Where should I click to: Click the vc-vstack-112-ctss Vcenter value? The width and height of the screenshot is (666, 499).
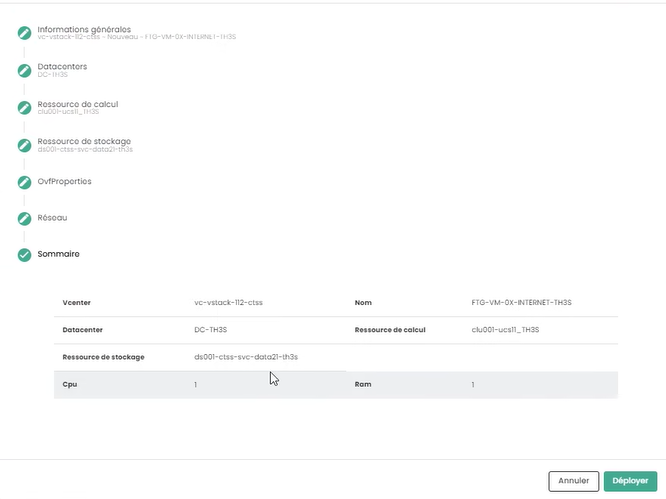228,301
